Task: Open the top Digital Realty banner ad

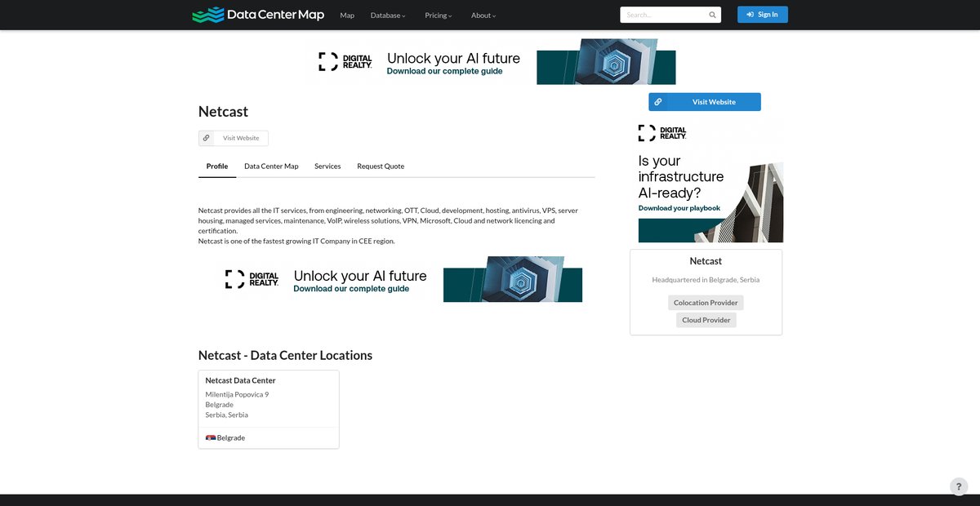Action: (x=490, y=61)
